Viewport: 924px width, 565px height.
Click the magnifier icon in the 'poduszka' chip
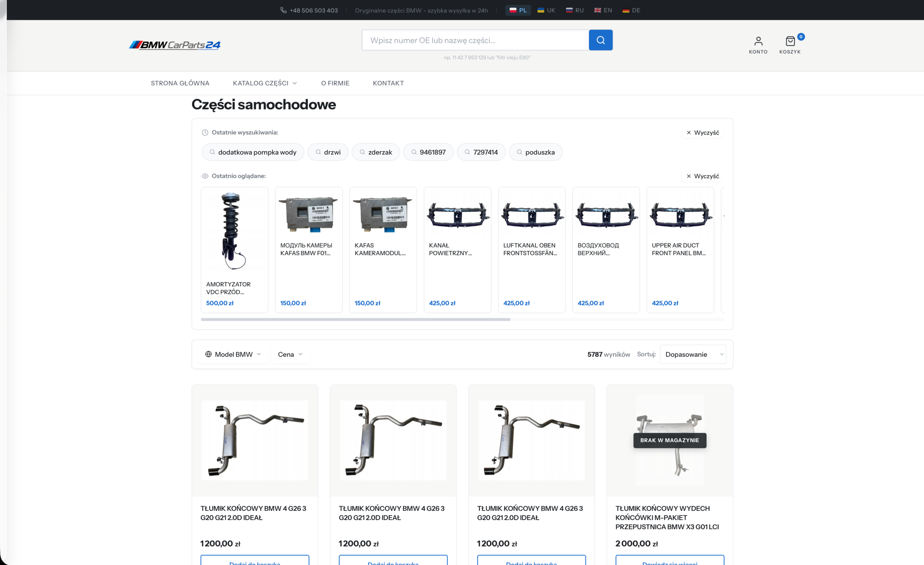(x=519, y=152)
